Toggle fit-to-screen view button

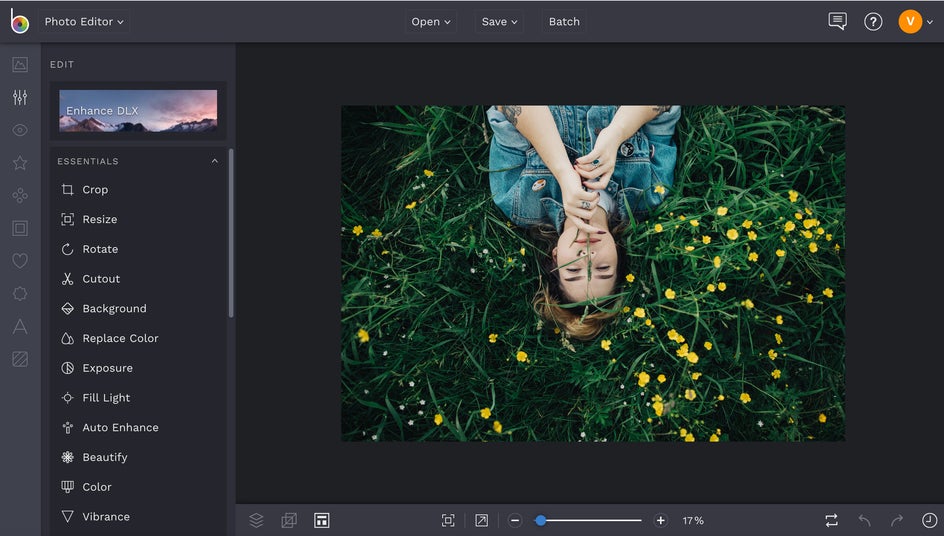pos(448,520)
